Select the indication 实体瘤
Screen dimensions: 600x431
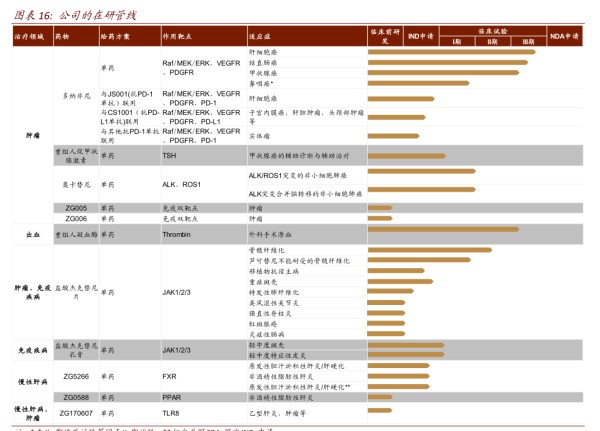pos(259,136)
